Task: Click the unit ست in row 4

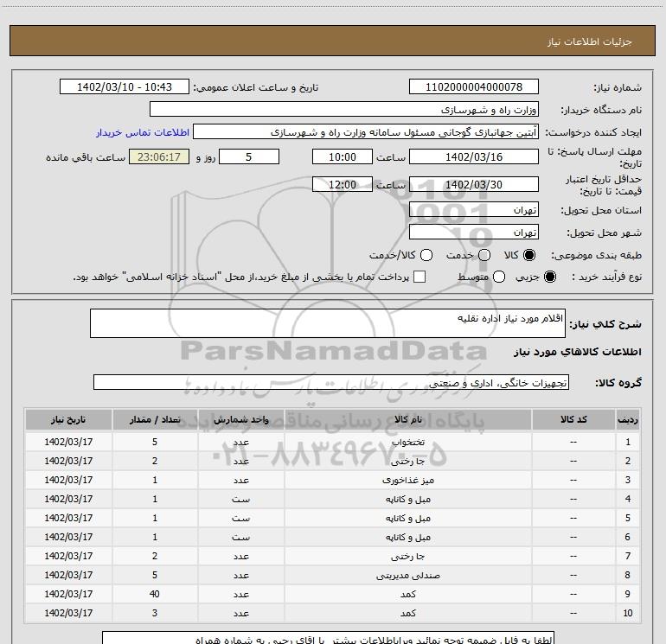Action: coord(240,500)
